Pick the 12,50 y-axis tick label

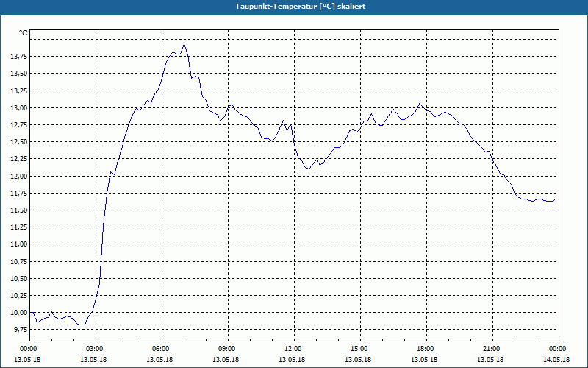(x=20, y=142)
